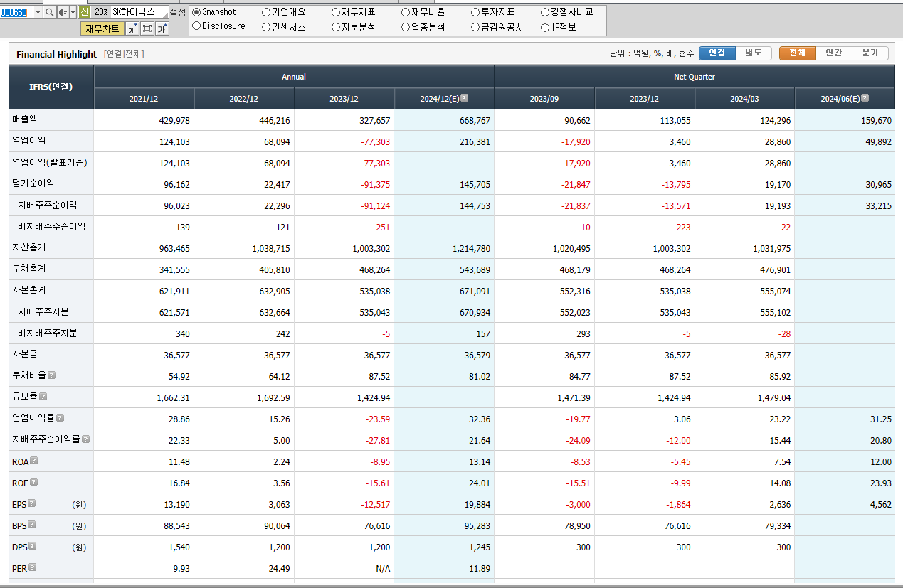
Task: Click the green 신 badge icon
Action: pos(85,12)
